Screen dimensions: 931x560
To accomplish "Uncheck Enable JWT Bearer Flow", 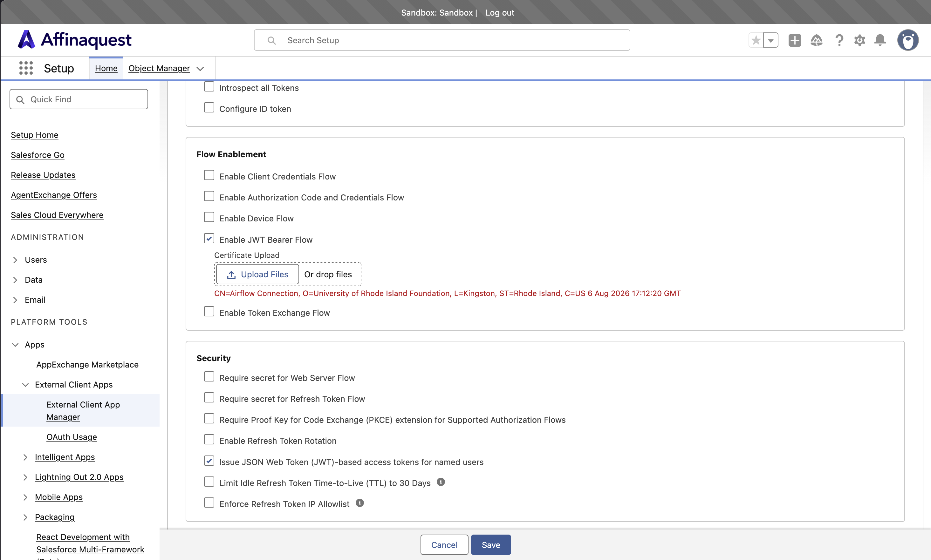I will (209, 239).
